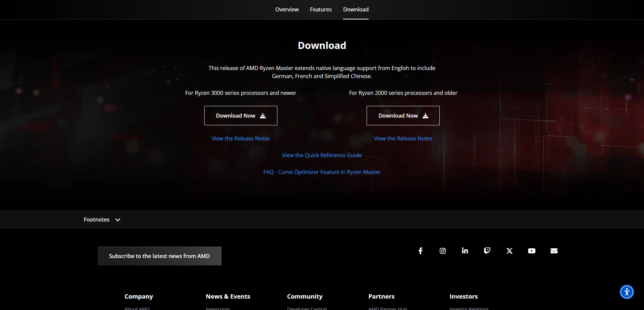Click the Investors footer heading
This screenshot has width=644, height=310.
point(464,296)
